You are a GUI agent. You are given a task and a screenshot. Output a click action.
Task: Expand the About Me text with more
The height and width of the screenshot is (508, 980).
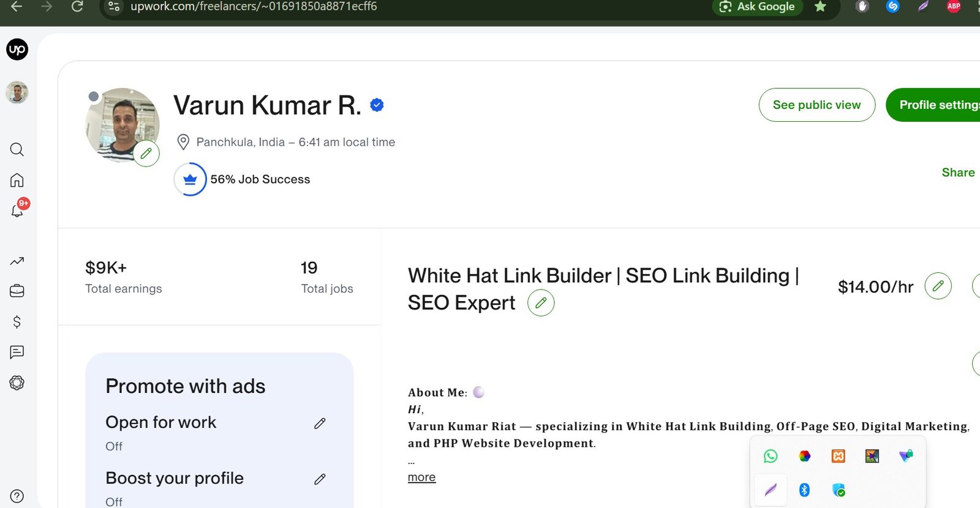[422, 477]
